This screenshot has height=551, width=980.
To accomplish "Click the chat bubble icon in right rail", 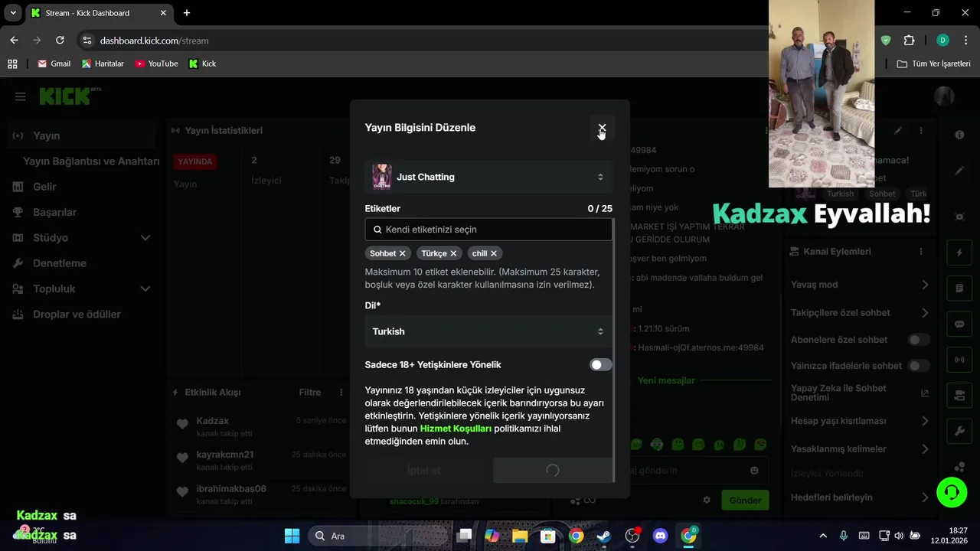I will pos(959,324).
